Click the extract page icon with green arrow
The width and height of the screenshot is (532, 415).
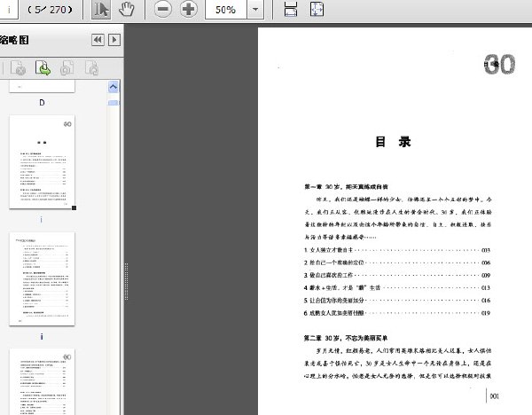pos(43,67)
